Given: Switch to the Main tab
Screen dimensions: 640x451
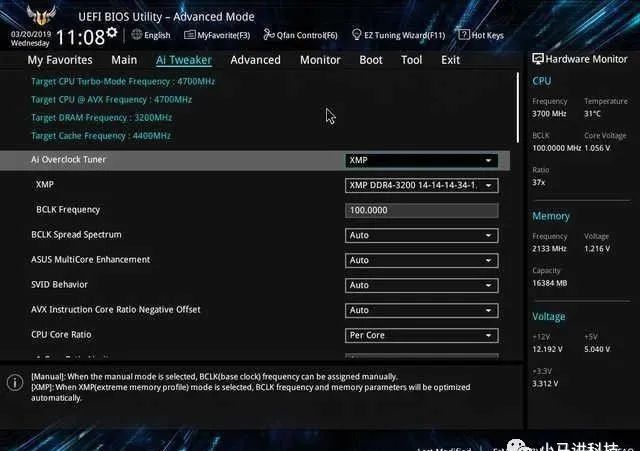Looking at the screenshot, I should (124, 60).
